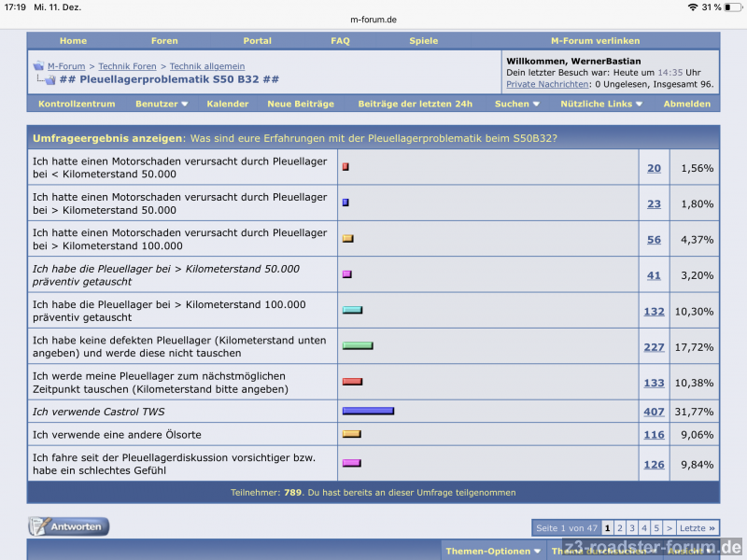Screen dimensions: 747x560
Task: Click the thread icon beside Pleuellagerproblematik title
Action: pyautogui.click(x=49, y=80)
